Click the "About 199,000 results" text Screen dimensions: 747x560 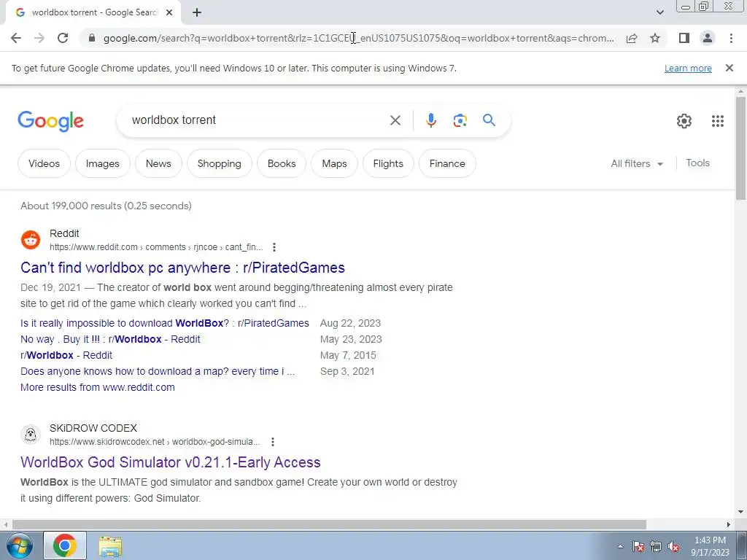106,206
